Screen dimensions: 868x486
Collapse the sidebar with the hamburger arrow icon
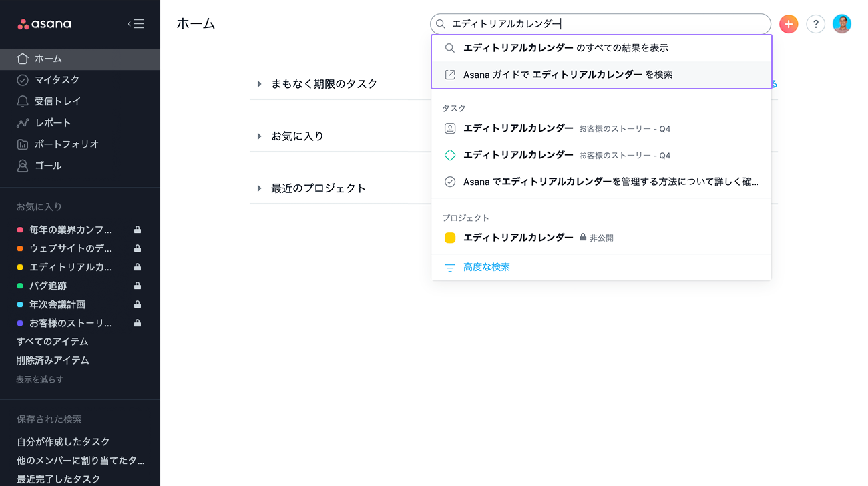[x=136, y=24]
